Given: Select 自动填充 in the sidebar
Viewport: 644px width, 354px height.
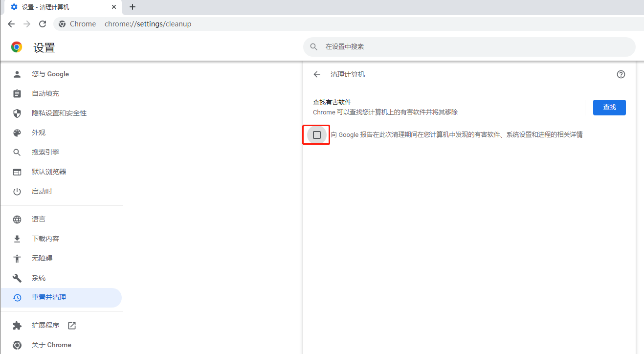Looking at the screenshot, I should coord(45,93).
